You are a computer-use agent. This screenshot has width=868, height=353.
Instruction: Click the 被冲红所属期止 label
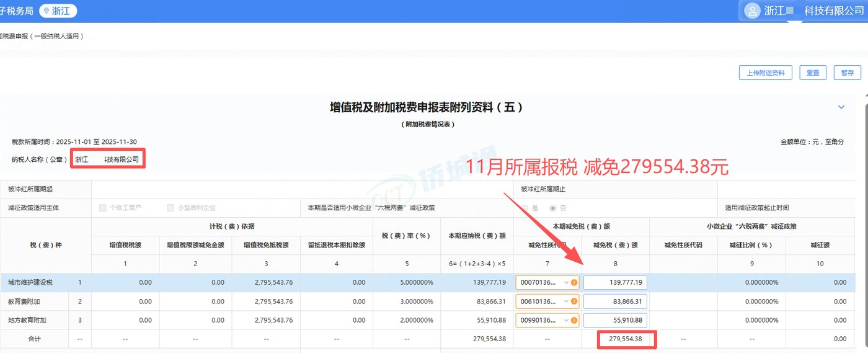click(543, 189)
